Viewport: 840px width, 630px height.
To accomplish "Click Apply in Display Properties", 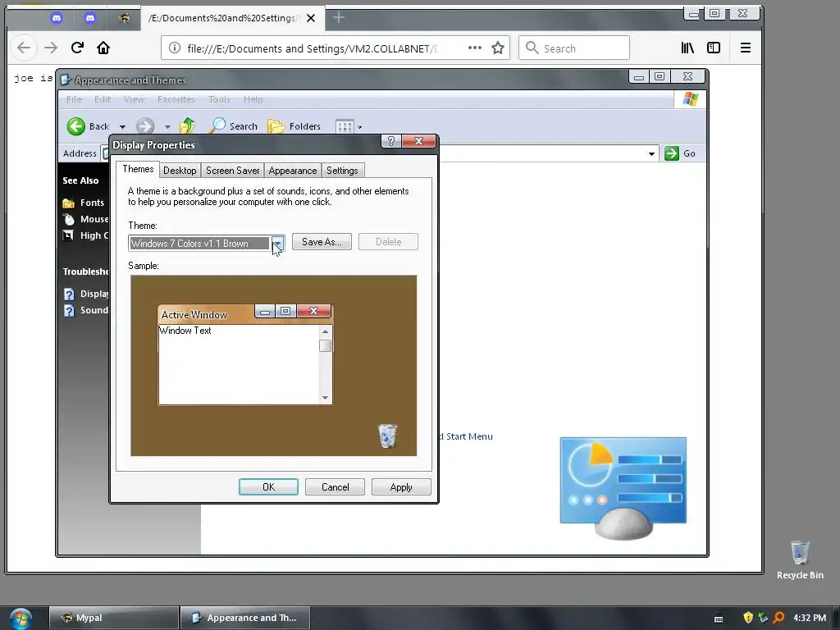I will (401, 487).
